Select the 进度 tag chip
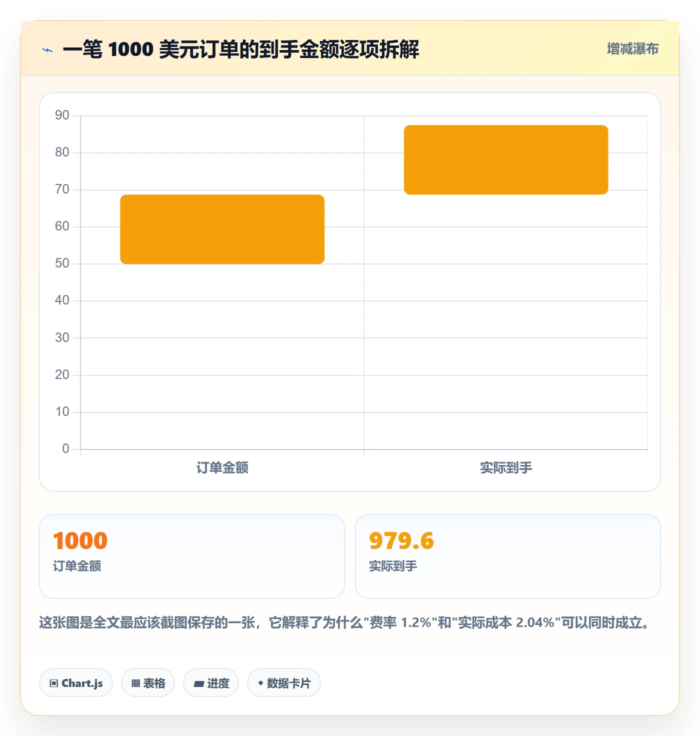The width and height of the screenshot is (700, 736). (x=211, y=682)
